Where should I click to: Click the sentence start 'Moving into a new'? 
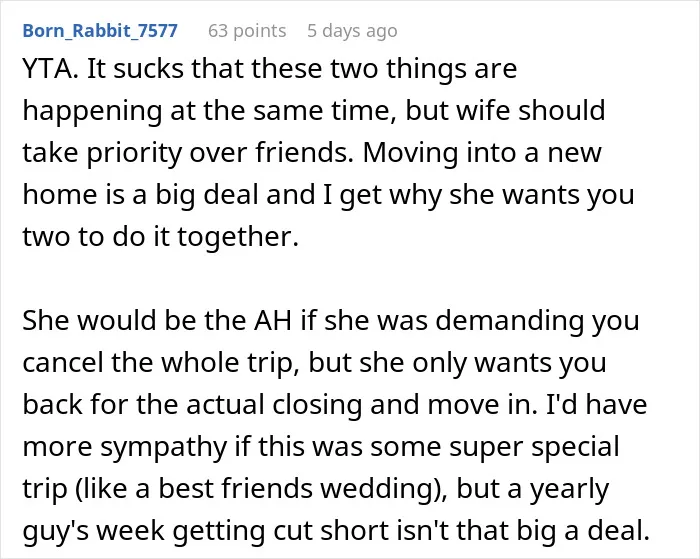coord(482,153)
